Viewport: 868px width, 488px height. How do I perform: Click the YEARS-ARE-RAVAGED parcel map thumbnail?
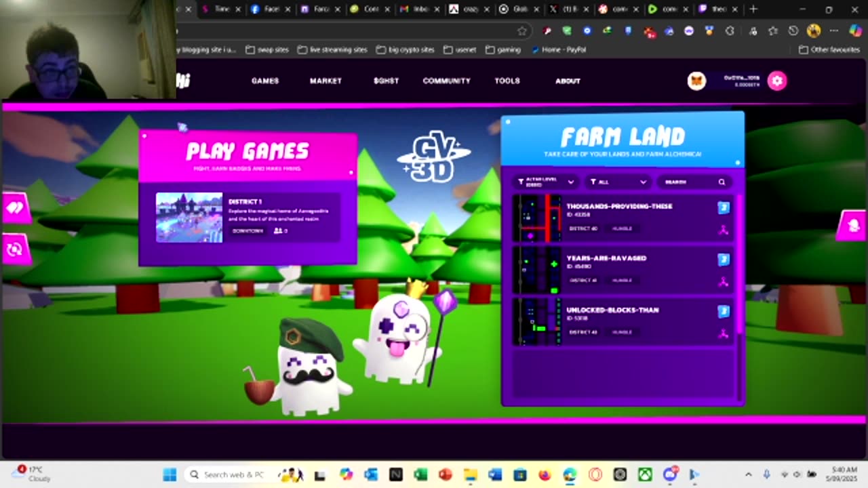click(537, 270)
